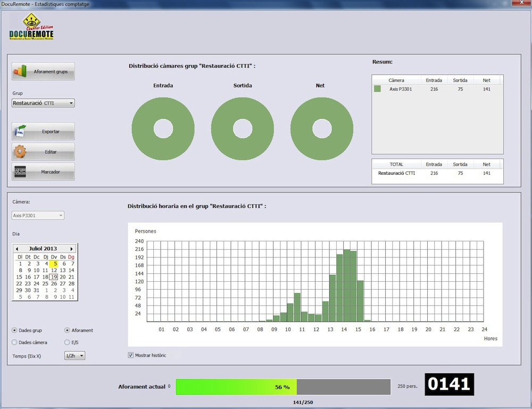532x409 pixels.
Task: Select the Dades càmera radio button
Action: tap(14, 342)
